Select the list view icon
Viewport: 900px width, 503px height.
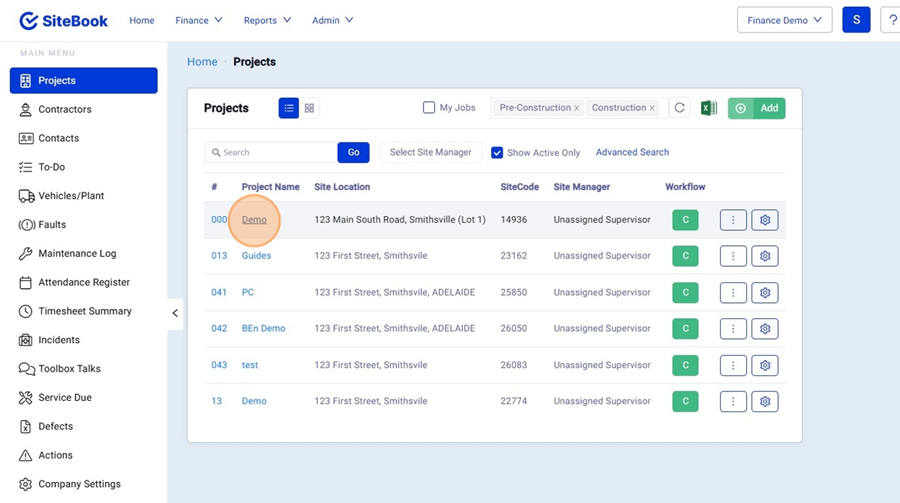pos(289,108)
